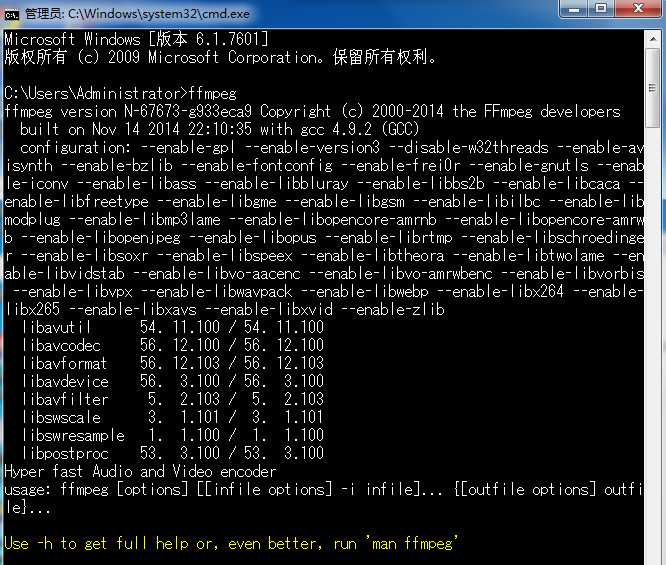Click '--disable-w32threads' option text
This screenshot has height=565, width=666.
[x=468, y=148]
